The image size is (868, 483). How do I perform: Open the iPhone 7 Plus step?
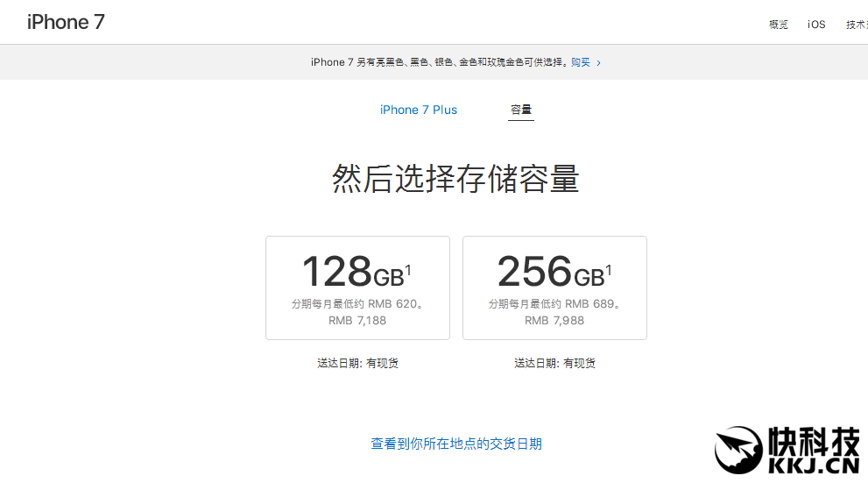coord(419,110)
